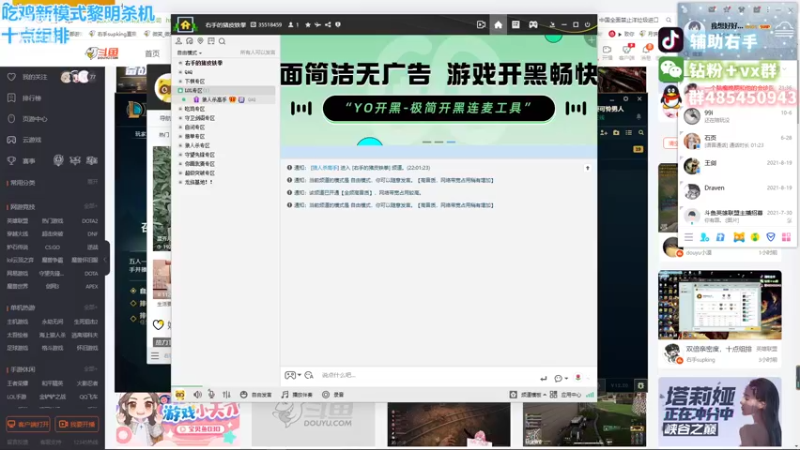Expand the 狼人杀专区 channel
This screenshot has height=450, width=800.
(x=180, y=145)
